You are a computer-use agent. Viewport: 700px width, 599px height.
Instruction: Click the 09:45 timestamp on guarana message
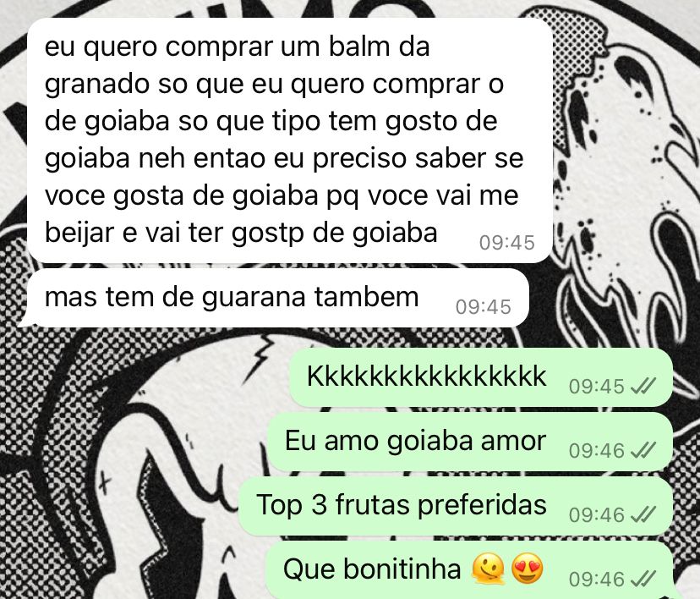point(483,307)
